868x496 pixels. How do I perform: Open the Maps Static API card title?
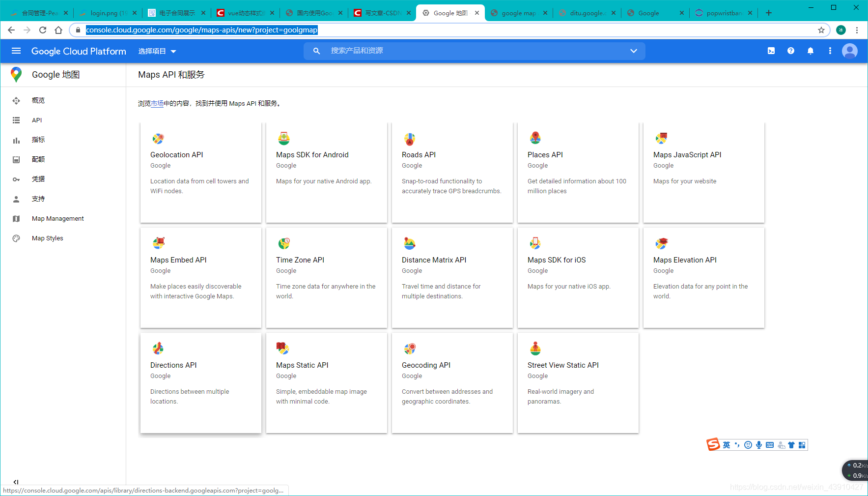(x=302, y=365)
